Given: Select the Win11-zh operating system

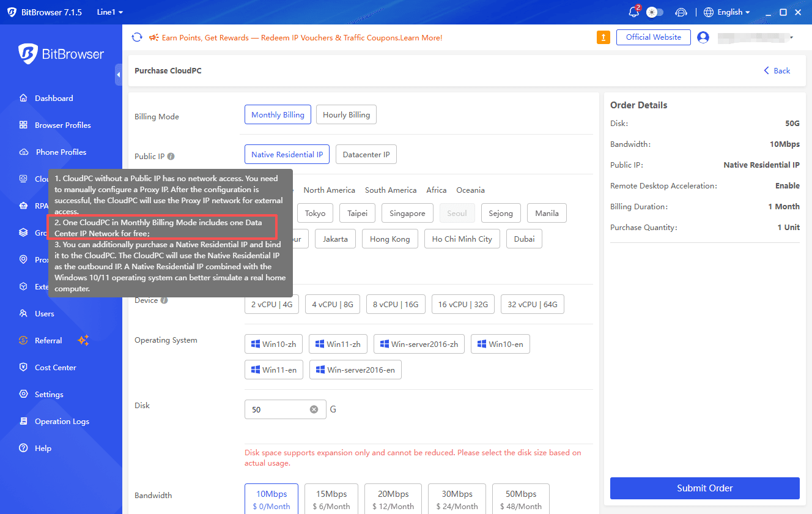Looking at the screenshot, I should [x=337, y=344].
